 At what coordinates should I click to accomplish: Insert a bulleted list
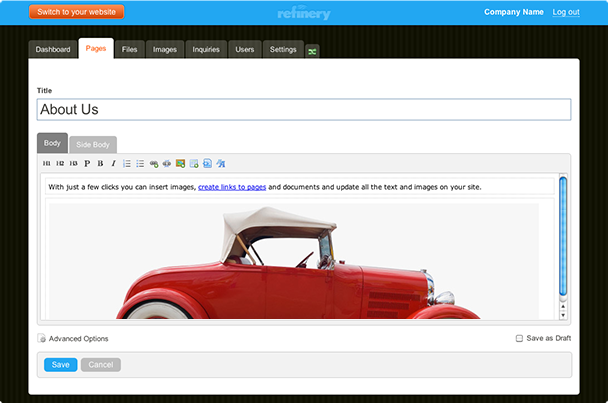140,164
